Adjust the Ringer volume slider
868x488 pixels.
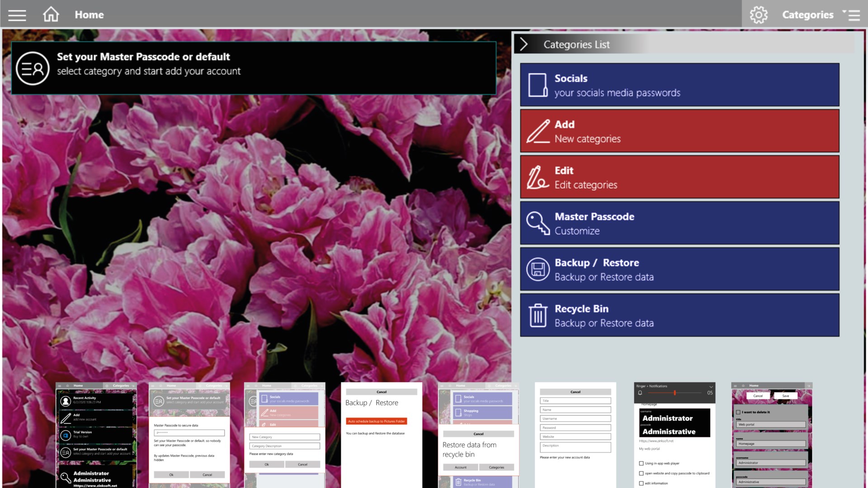coord(675,393)
